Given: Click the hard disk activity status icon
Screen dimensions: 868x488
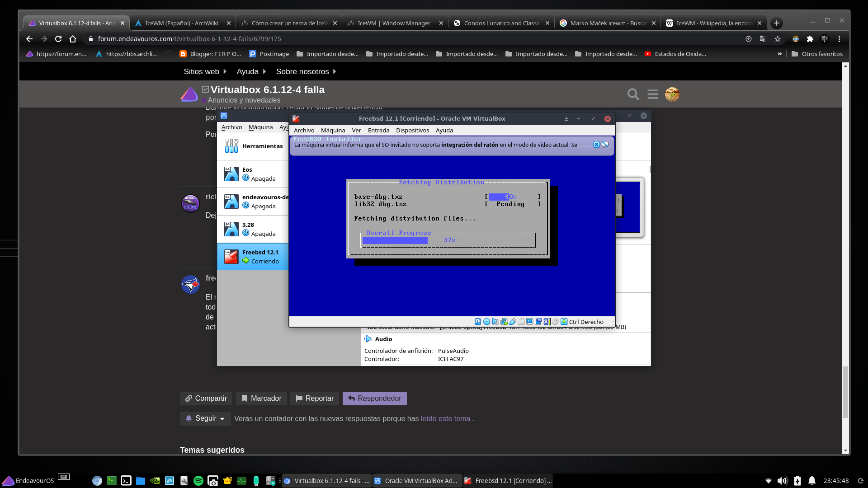Looking at the screenshot, I should 477,322.
